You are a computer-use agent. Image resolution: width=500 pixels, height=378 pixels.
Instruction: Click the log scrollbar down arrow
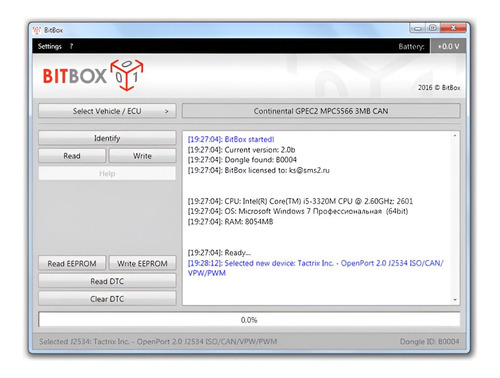click(x=455, y=300)
